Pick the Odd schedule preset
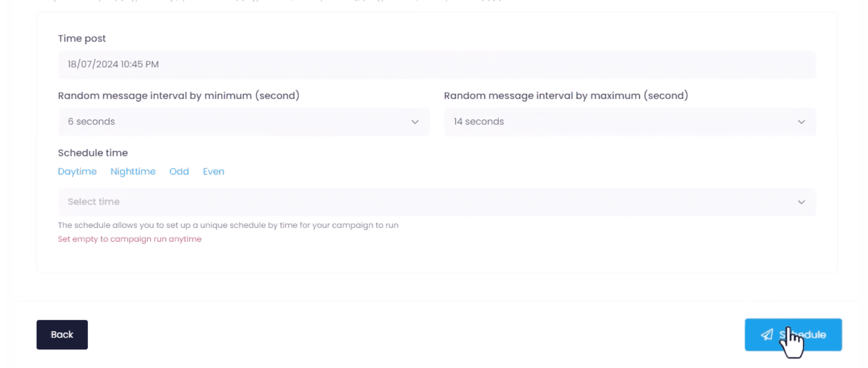The image size is (868, 368). 179,172
